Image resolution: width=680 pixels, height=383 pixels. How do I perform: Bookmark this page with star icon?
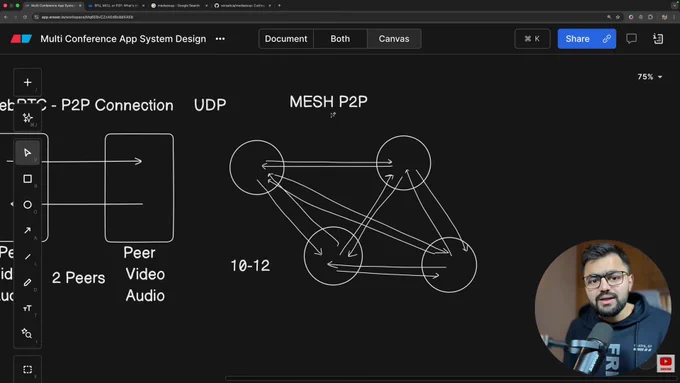618,17
